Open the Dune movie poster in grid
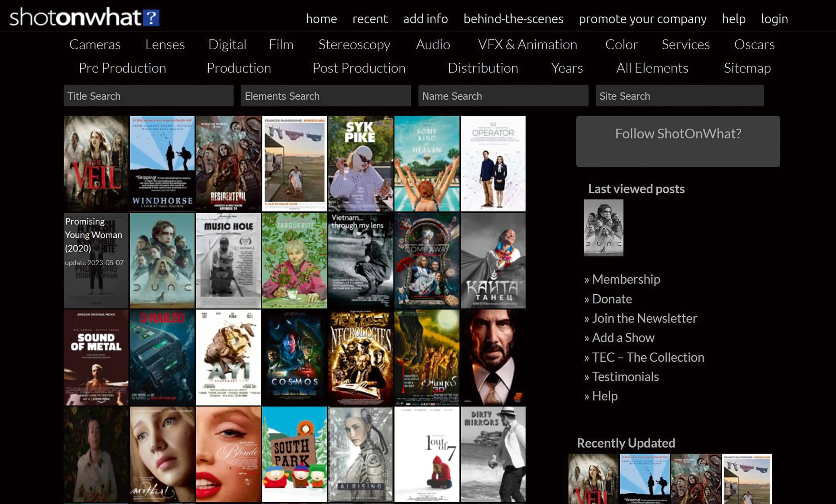Screen dimensions: 836x504 coord(162,261)
